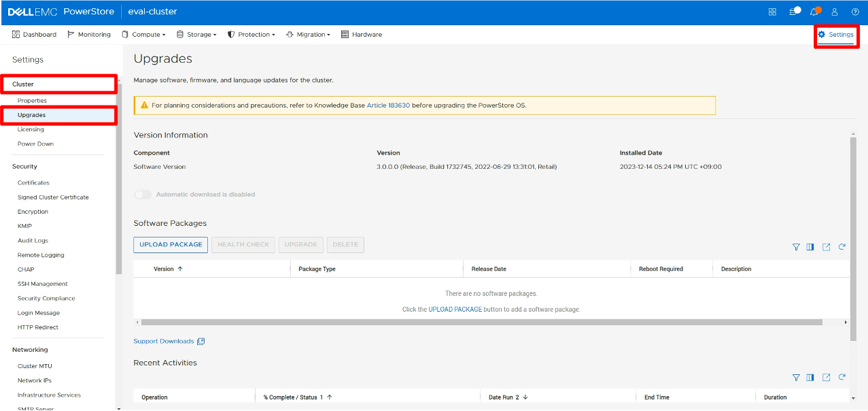The height and width of the screenshot is (411, 868).
Task: Click sort arrow on % Complete / Status column
Action: pos(330,397)
